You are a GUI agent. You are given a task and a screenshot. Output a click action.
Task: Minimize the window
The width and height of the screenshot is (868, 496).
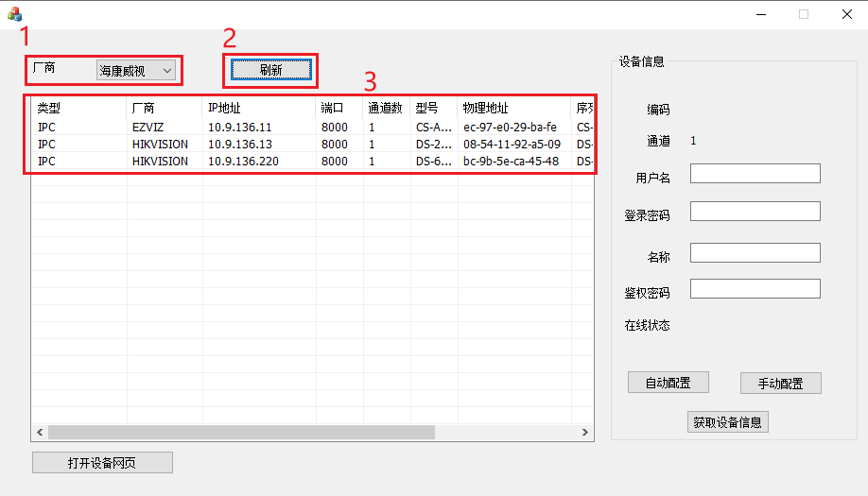pos(761,14)
